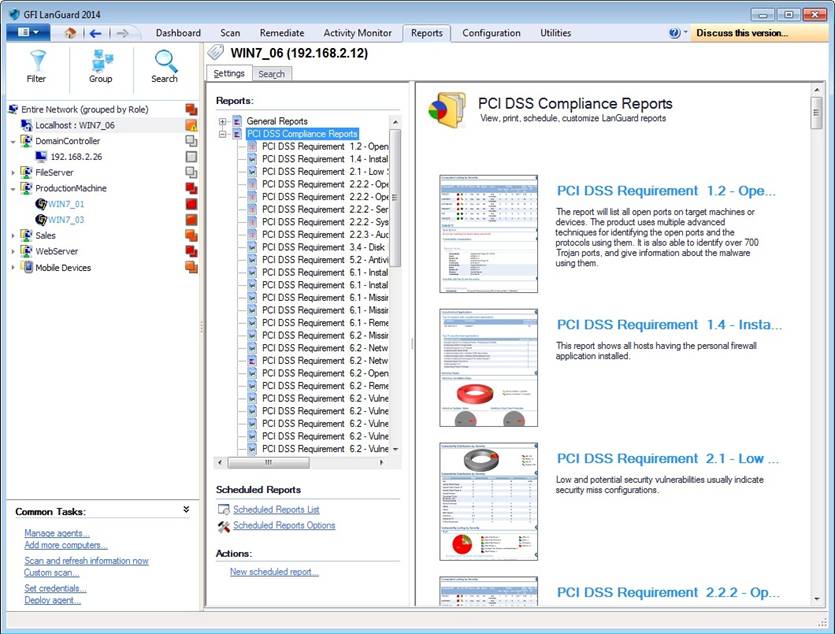
Task: Click the Search magnifier icon
Action: coord(166,61)
